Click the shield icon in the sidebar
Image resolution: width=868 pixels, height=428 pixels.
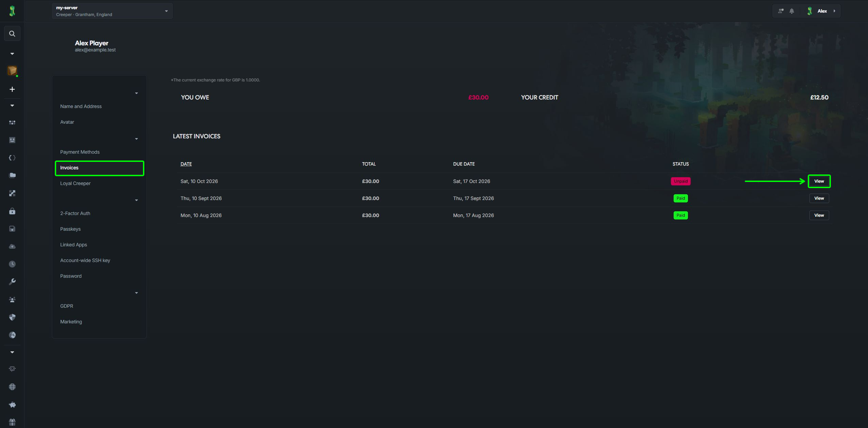tap(12, 317)
